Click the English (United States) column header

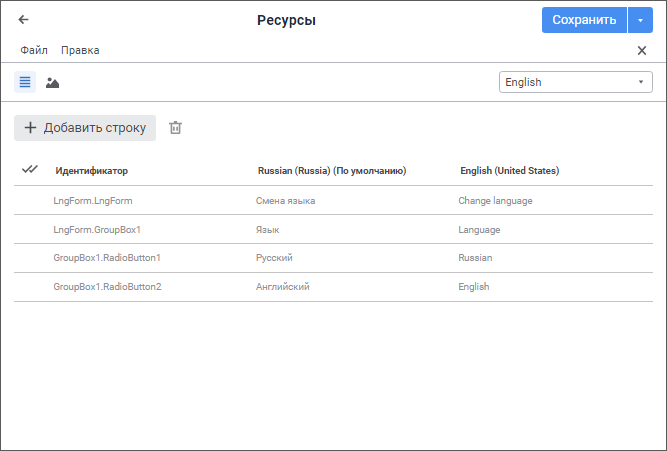pos(509,171)
